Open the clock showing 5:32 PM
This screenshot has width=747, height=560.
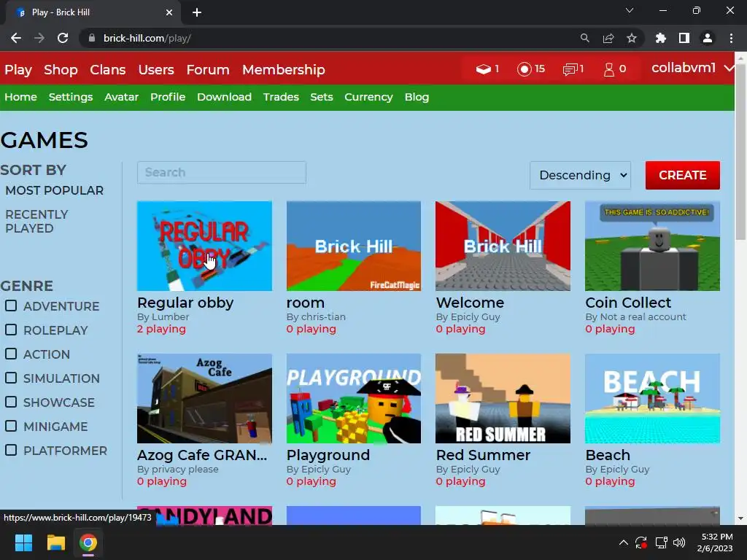coord(715,542)
